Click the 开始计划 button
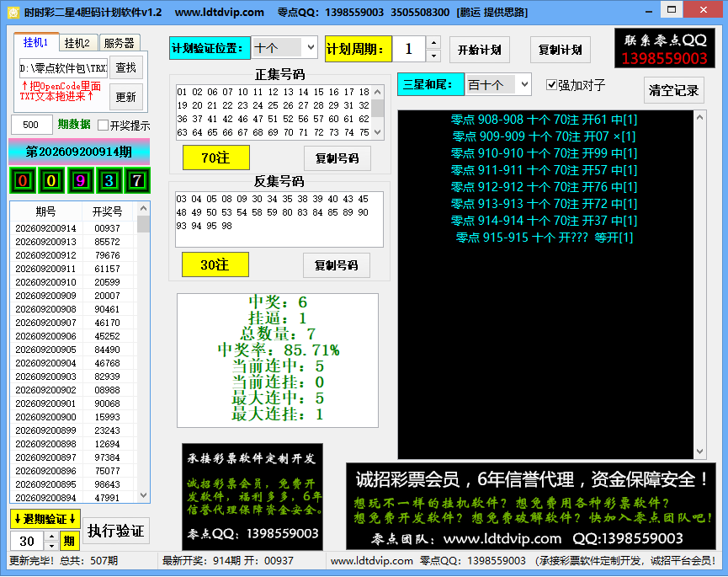This screenshot has width=728, height=577. tap(480, 50)
